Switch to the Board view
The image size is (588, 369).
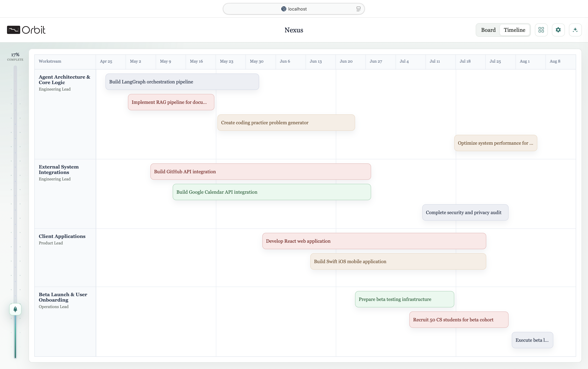pyautogui.click(x=488, y=30)
